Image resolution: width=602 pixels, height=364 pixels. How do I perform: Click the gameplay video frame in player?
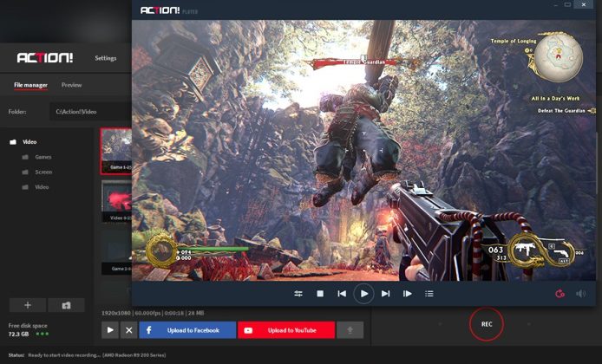(363, 150)
